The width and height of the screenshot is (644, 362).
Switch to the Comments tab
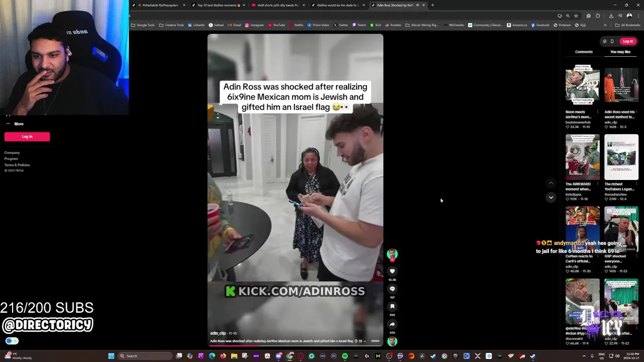(x=584, y=52)
